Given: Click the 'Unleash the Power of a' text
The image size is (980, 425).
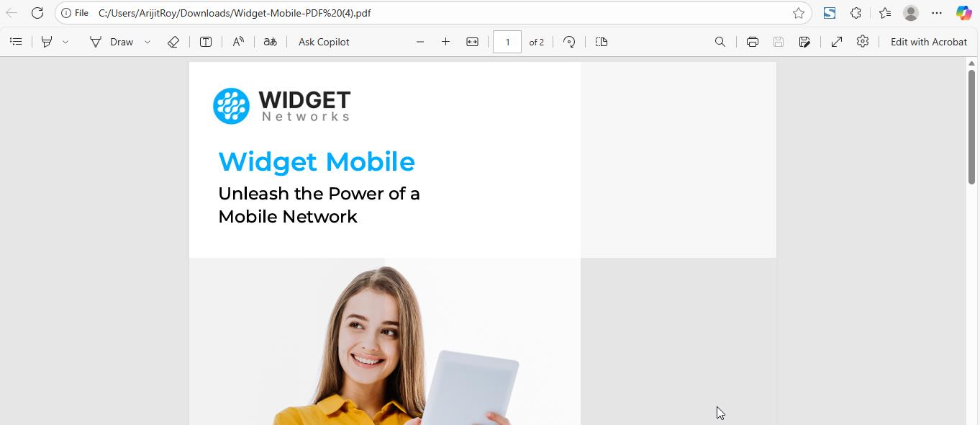Looking at the screenshot, I should click(319, 194).
